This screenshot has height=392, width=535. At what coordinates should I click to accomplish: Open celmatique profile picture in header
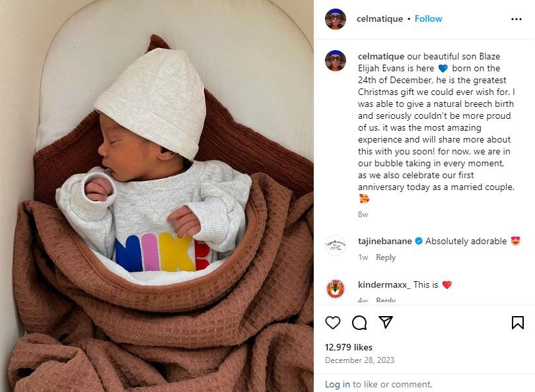(336, 19)
